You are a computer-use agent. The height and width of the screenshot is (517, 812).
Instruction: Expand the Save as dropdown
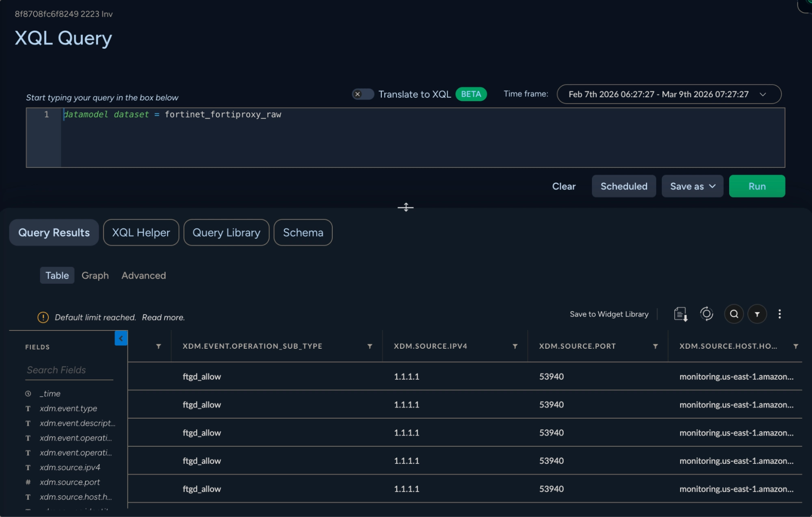pyautogui.click(x=692, y=187)
